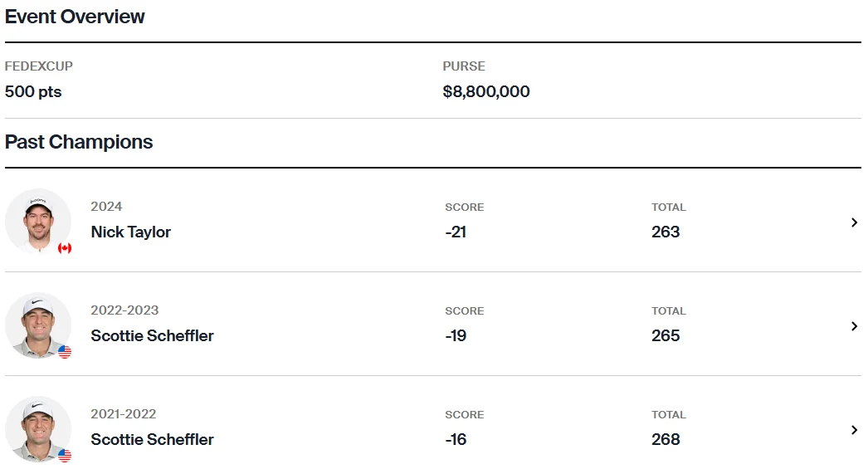Image resolution: width=868 pixels, height=469 pixels.
Task: Click the US flag icon on 2021-2022 champion
Action: (x=65, y=455)
